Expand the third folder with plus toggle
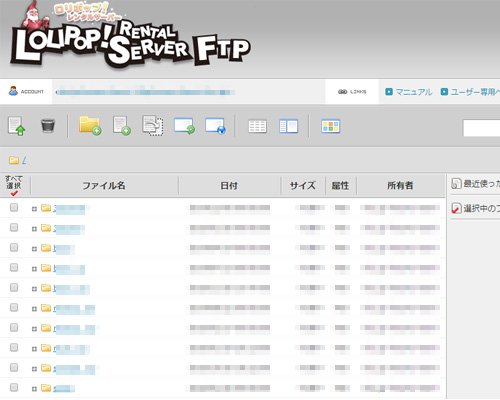 coord(34,249)
